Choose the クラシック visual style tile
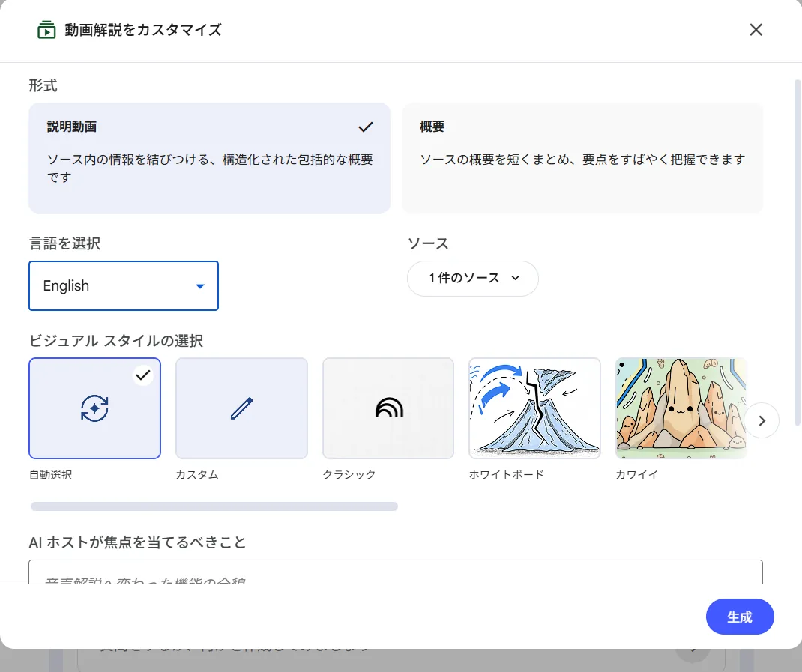 (x=388, y=408)
